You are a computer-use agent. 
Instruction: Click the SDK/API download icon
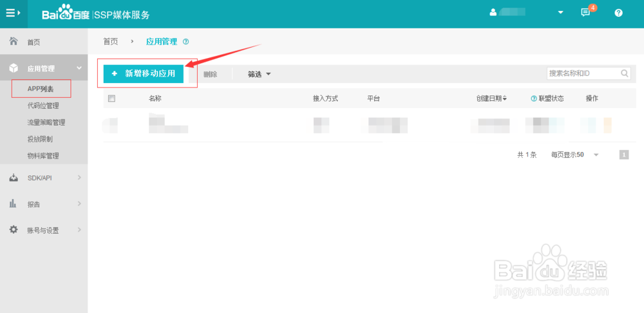pyautogui.click(x=14, y=178)
